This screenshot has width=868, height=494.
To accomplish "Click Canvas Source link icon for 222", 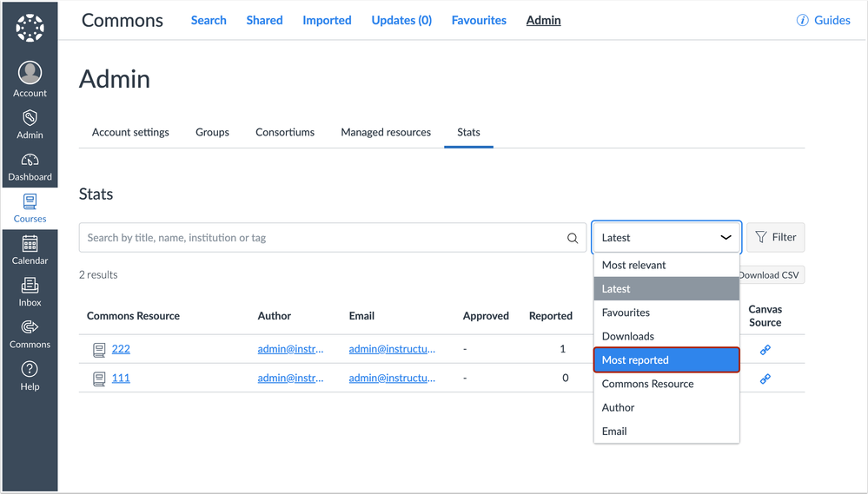I will point(765,350).
